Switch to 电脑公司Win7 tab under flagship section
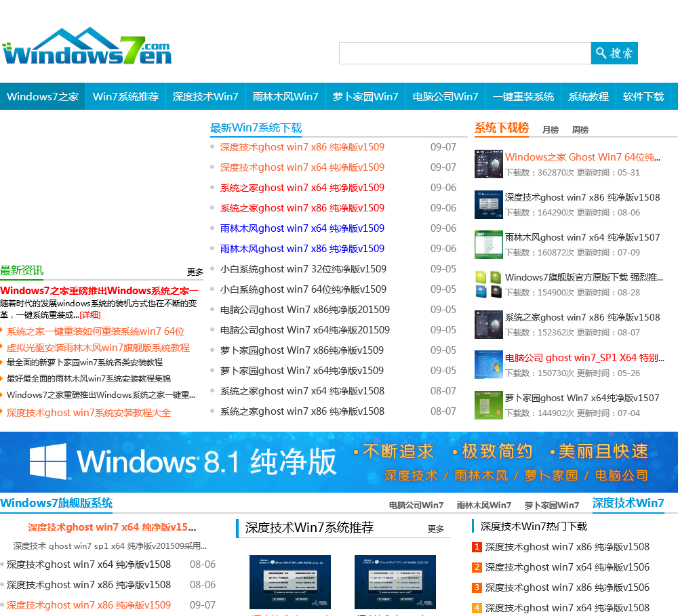 (x=416, y=505)
